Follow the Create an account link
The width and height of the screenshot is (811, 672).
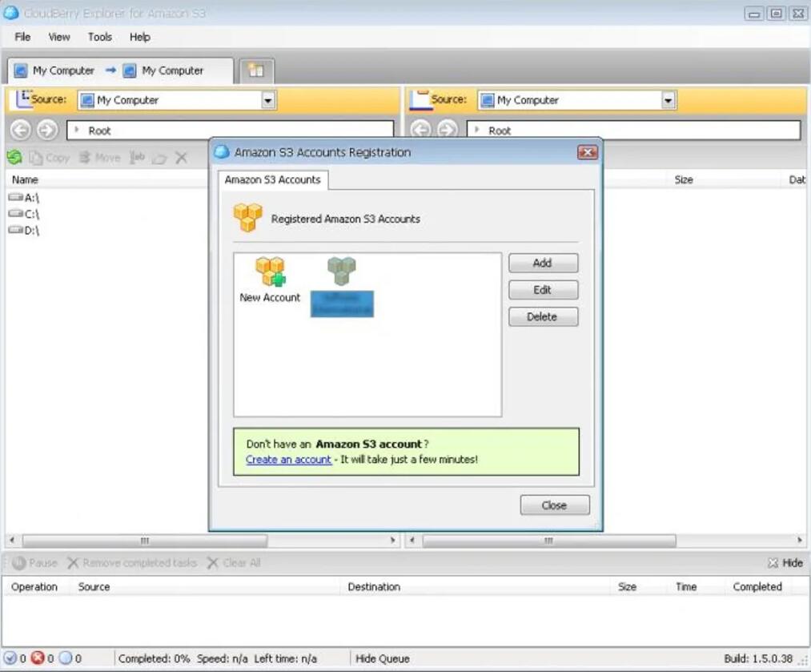click(288, 460)
